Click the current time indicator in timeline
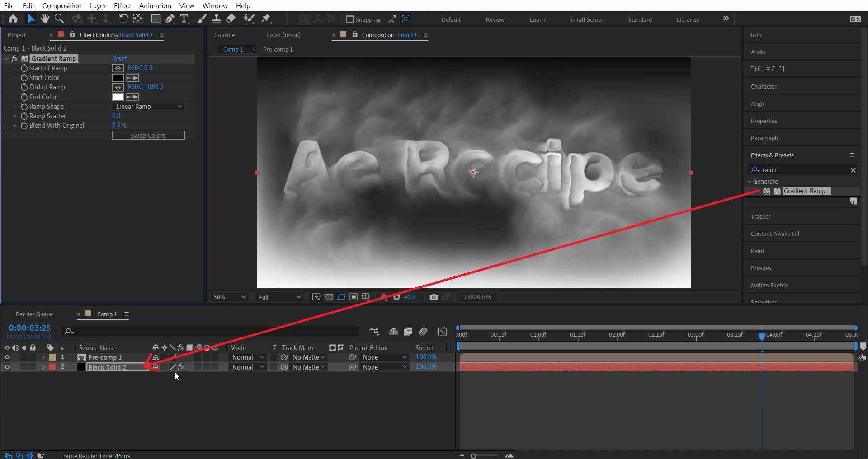Image resolution: width=868 pixels, height=459 pixels. point(762,336)
